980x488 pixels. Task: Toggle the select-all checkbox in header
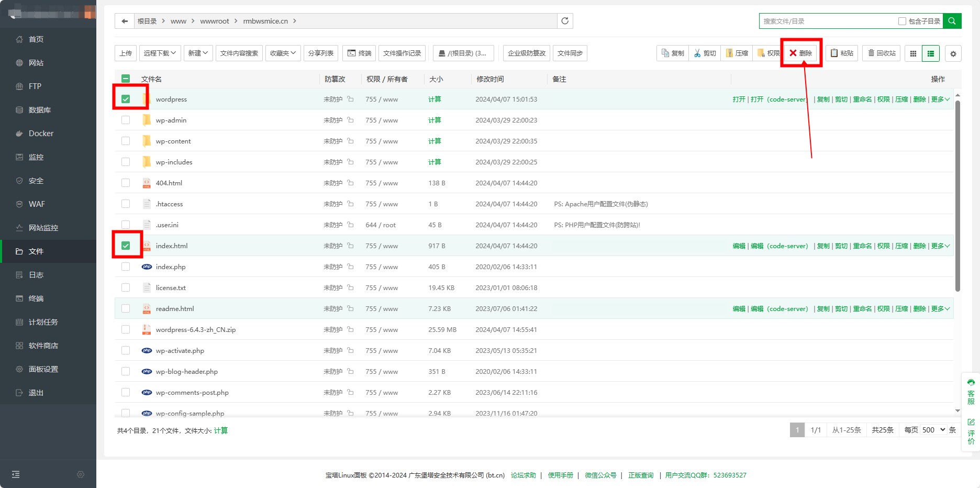click(x=126, y=79)
